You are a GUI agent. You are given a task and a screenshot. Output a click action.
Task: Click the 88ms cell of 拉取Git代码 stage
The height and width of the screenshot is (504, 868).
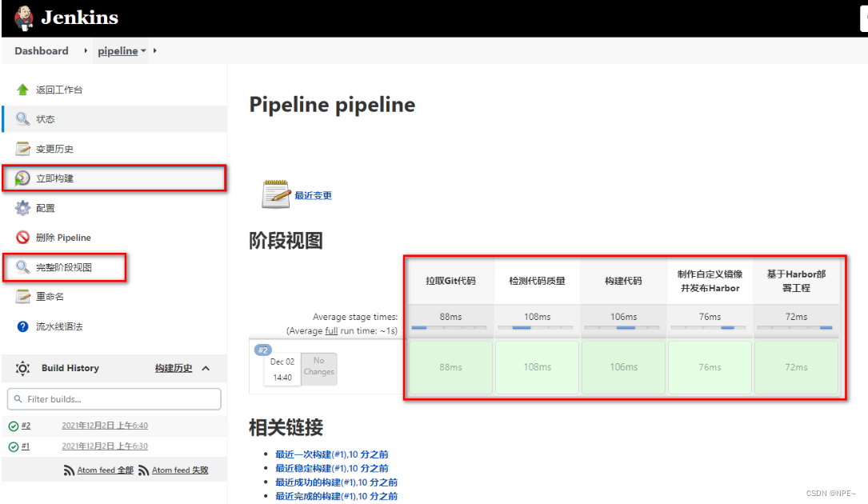tap(450, 367)
